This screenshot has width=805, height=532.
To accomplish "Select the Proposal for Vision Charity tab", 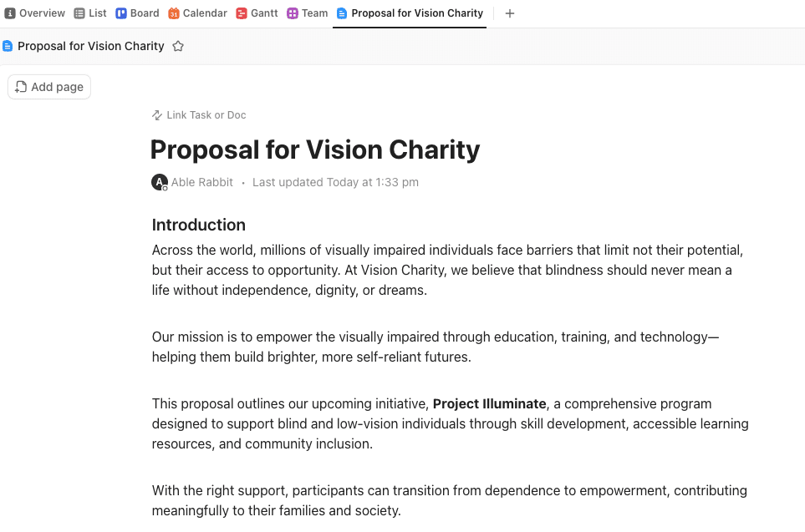I will [410, 13].
